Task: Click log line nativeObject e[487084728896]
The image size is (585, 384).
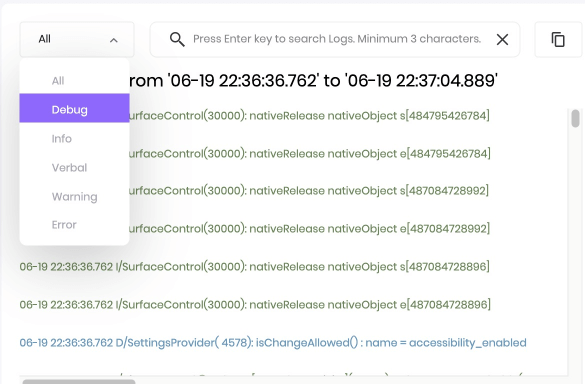Action: pos(255,305)
